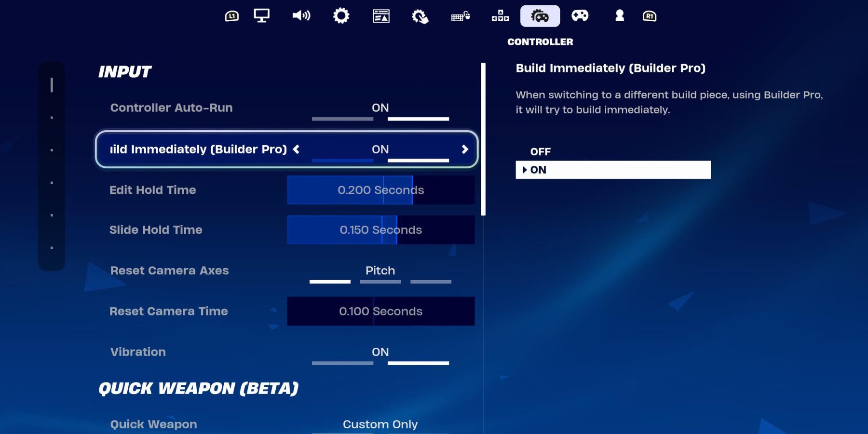Open the Account profile icon

pyautogui.click(x=620, y=16)
